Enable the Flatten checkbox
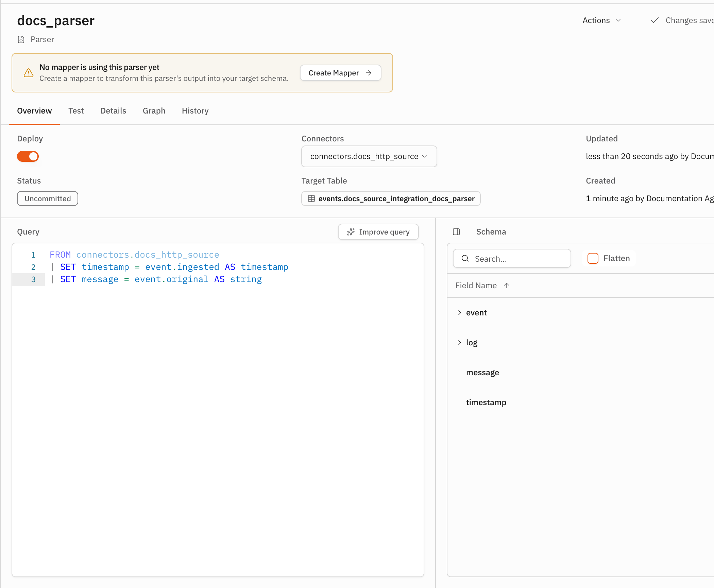The image size is (714, 588). click(593, 258)
